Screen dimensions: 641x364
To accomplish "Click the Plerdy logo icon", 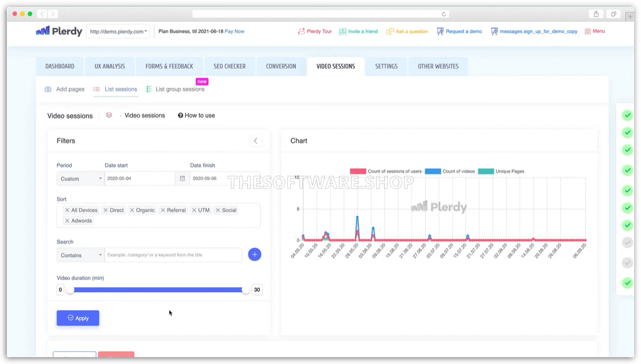I will pyautogui.click(x=43, y=31).
